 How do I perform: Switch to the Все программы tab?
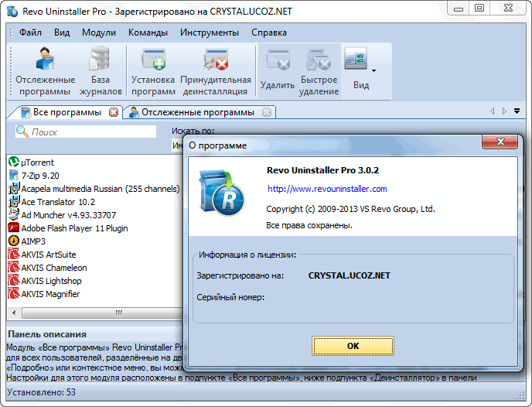click(66, 112)
